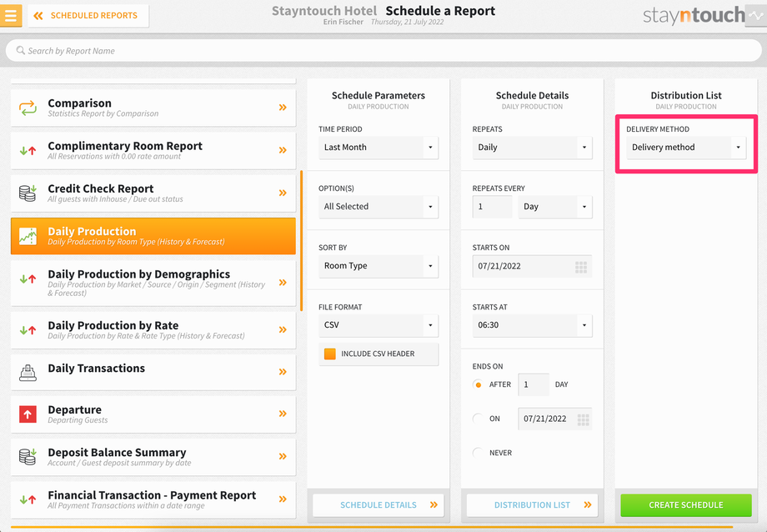The width and height of the screenshot is (767, 532).
Task: Open File Format dropdown CSV
Action: click(x=378, y=325)
